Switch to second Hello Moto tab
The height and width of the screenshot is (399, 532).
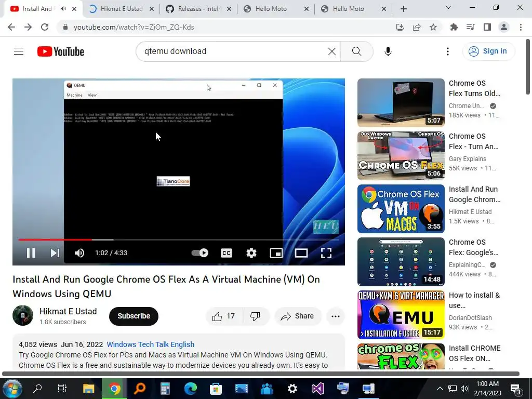tap(348, 9)
